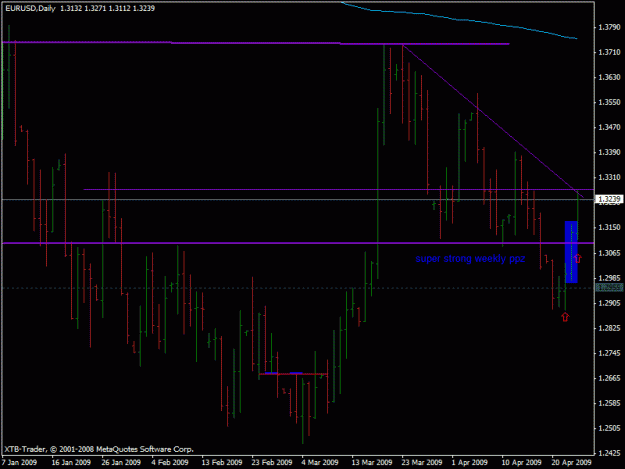The width and height of the screenshot is (625, 469).
Task: Click the 4 Mar 2009 date label
Action: pos(320,463)
